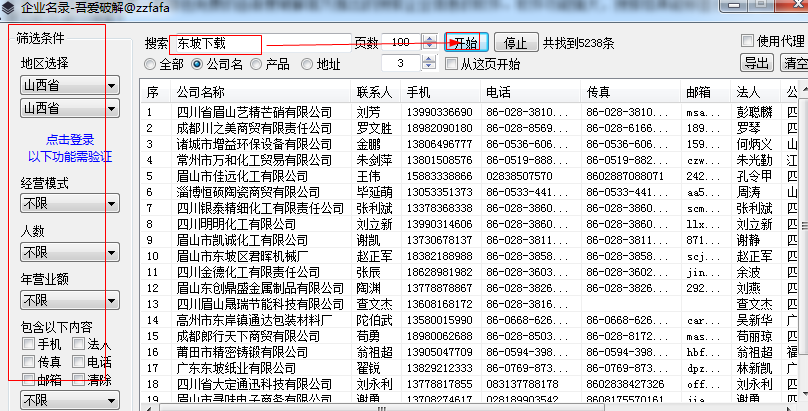Check the 邮箱 content filter
The image size is (808, 411).
(28, 380)
